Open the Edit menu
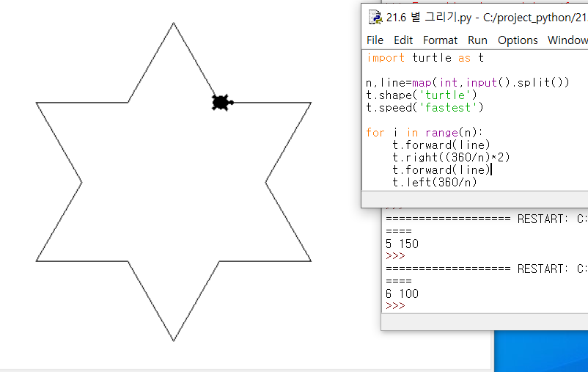The image size is (588, 372). [x=403, y=40]
